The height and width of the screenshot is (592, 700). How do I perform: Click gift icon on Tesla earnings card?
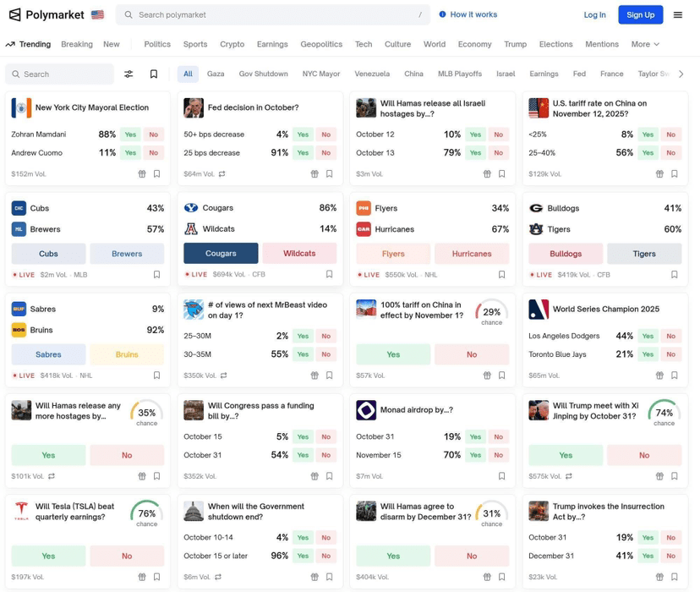pyautogui.click(x=142, y=577)
